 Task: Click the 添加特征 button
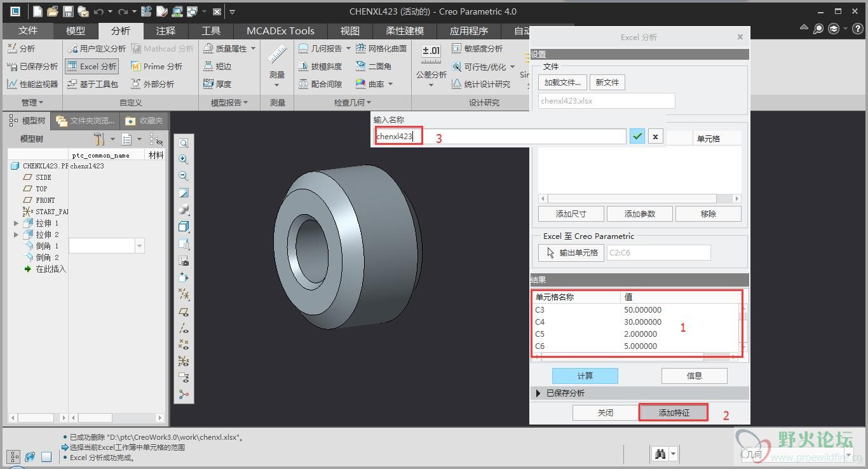[x=674, y=412]
